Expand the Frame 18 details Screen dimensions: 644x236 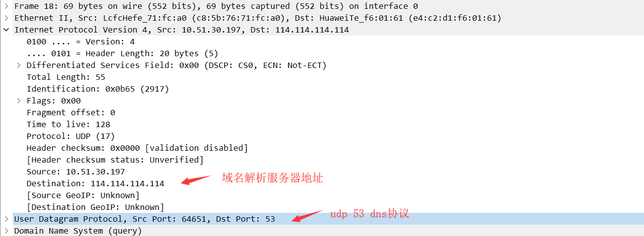point(6,6)
